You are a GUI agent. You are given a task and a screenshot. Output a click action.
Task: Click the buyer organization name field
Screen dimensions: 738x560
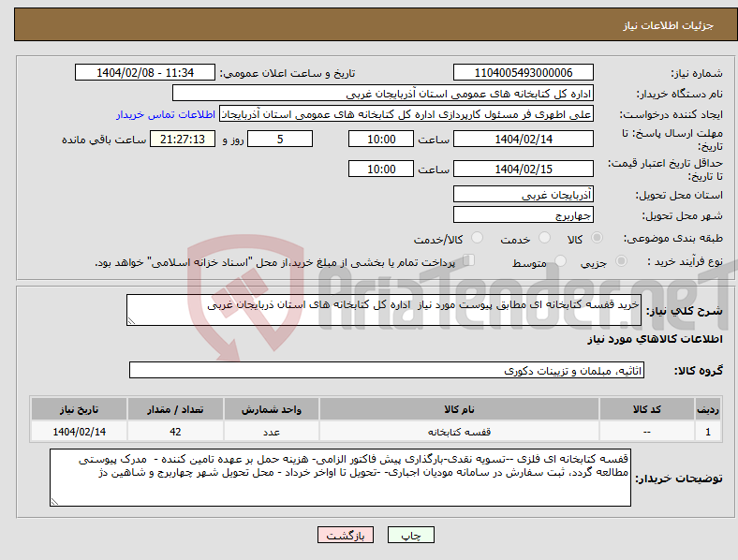click(x=383, y=93)
